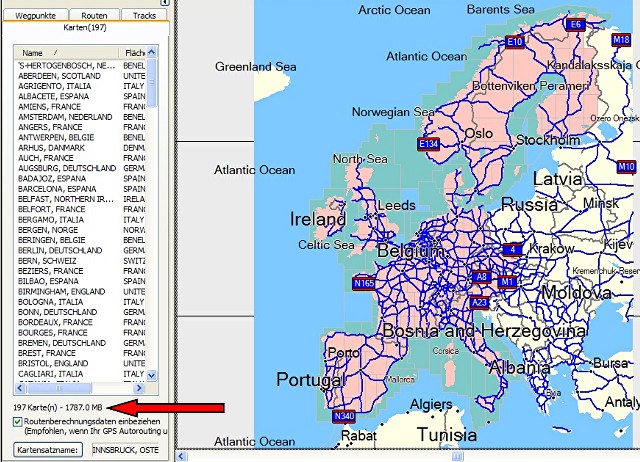This screenshot has width=640, height=462.
Task: Select AUCH, FRANCE map entry
Action: [x=80, y=158]
